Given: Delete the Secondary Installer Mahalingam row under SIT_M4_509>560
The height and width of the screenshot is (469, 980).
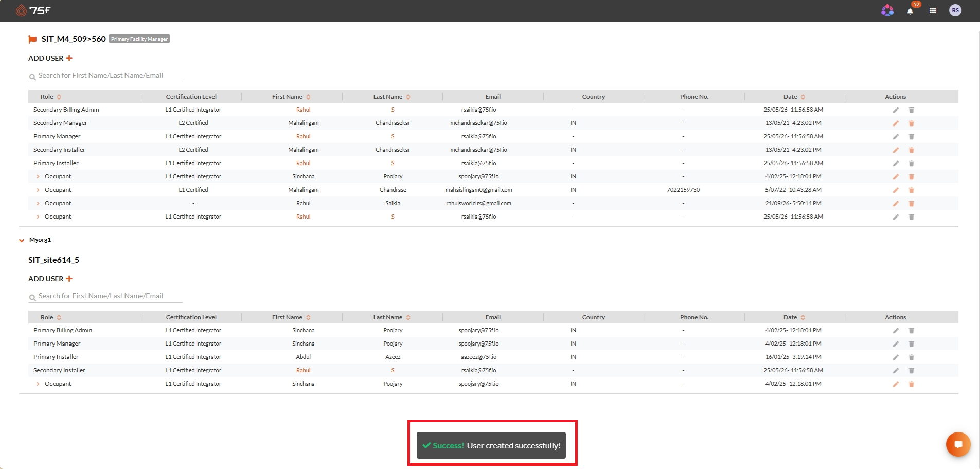Looking at the screenshot, I should [911, 150].
